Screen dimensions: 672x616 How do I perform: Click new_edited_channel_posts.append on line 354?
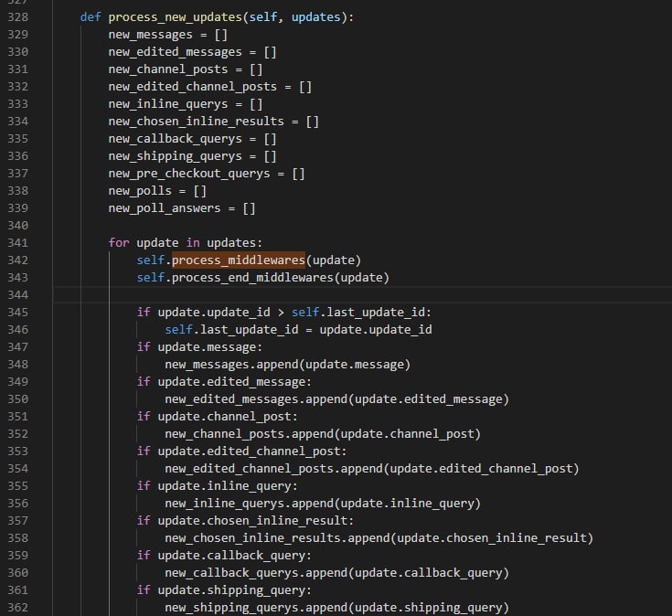click(372, 469)
